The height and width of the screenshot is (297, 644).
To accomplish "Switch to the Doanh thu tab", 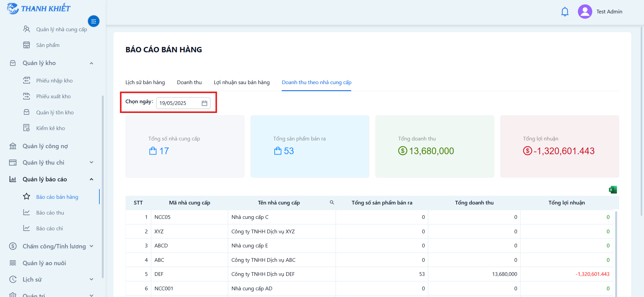I will (x=189, y=82).
